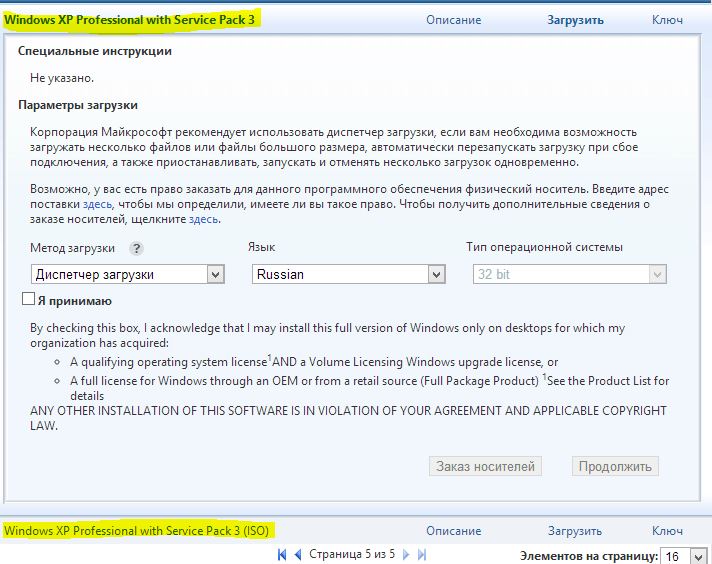Image resolution: width=712 pixels, height=564 pixels.
Task: Open Описание for the ISO entry
Action: click(453, 531)
